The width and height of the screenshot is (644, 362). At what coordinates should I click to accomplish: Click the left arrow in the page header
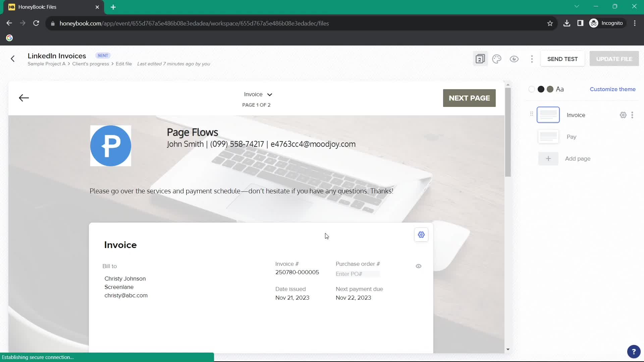(24, 98)
